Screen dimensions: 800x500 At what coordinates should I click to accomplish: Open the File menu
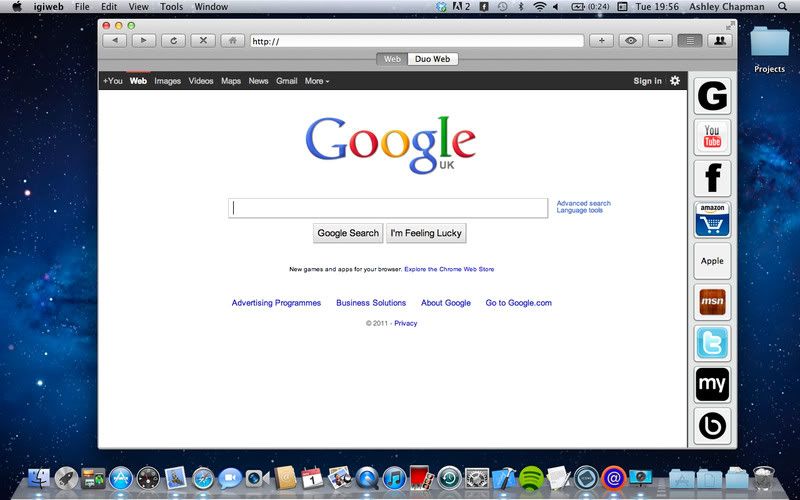coord(82,7)
